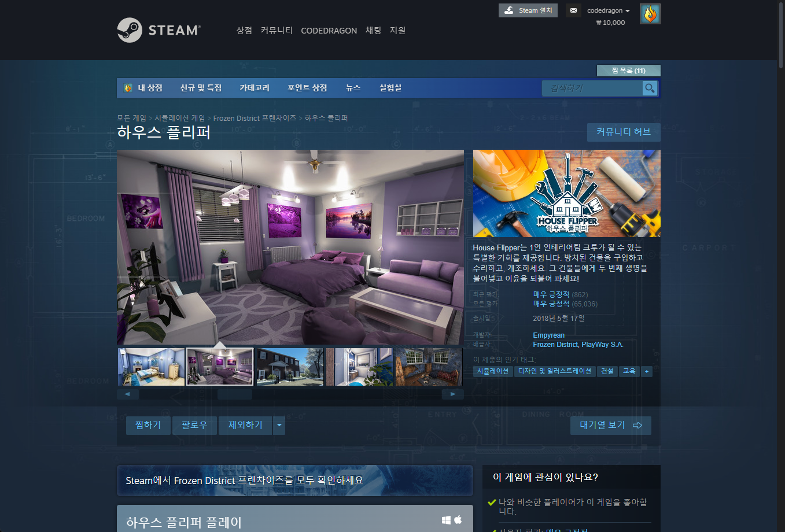This screenshot has width=785, height=532.
Task: Open 뉴스 tab
Action: [353, 88]
